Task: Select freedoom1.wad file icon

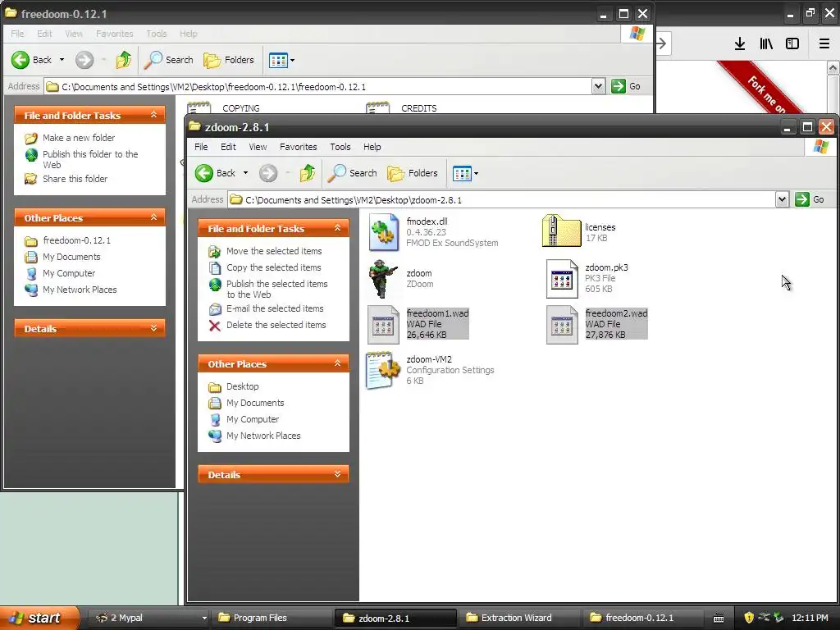Action: click(384, 325)
